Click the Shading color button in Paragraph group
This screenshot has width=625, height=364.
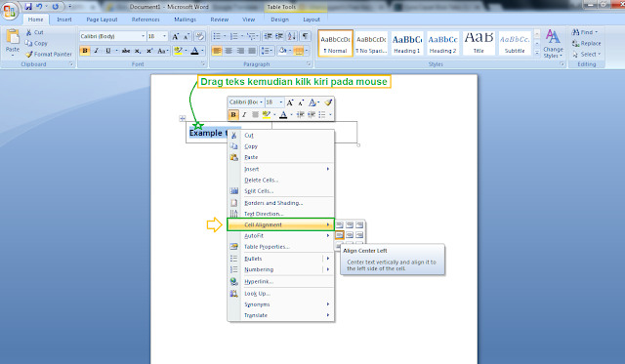click(x=282, y=51)
